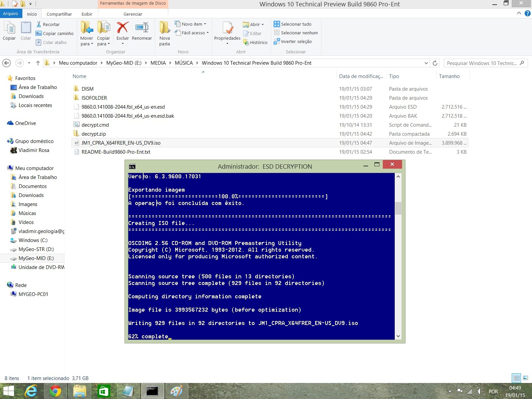Sort files by Nome column header

[x=79, y=76]
